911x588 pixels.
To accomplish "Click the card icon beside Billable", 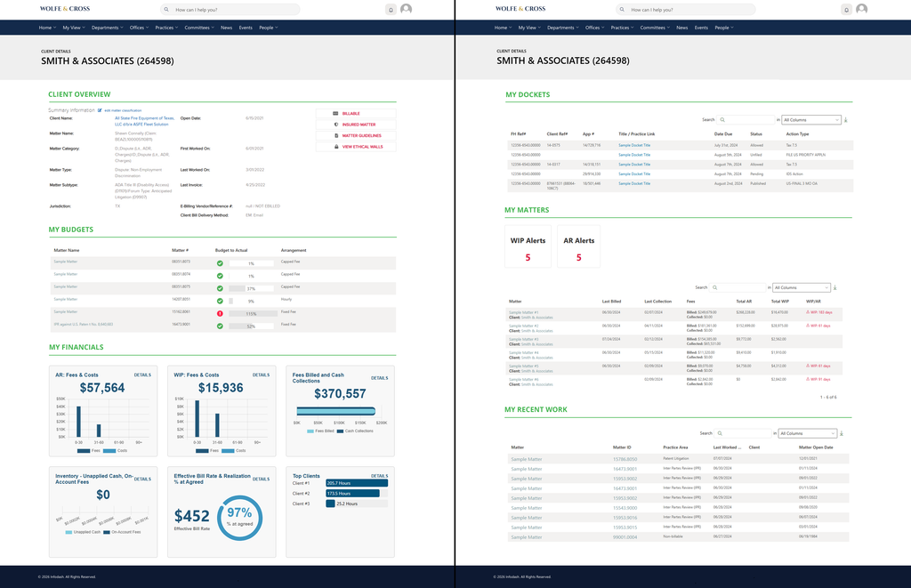I will [335, 113].
